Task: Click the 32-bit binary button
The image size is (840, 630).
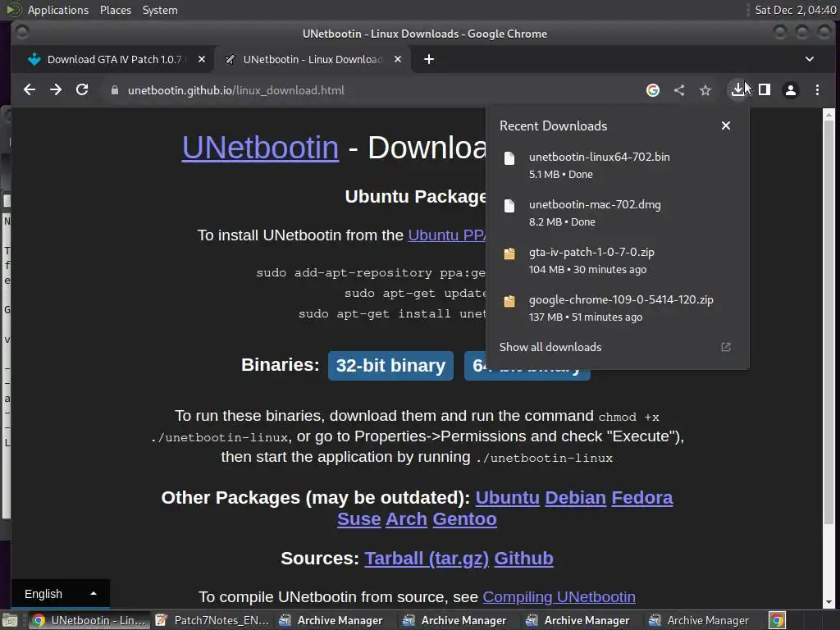Action: tap(390, 365)
